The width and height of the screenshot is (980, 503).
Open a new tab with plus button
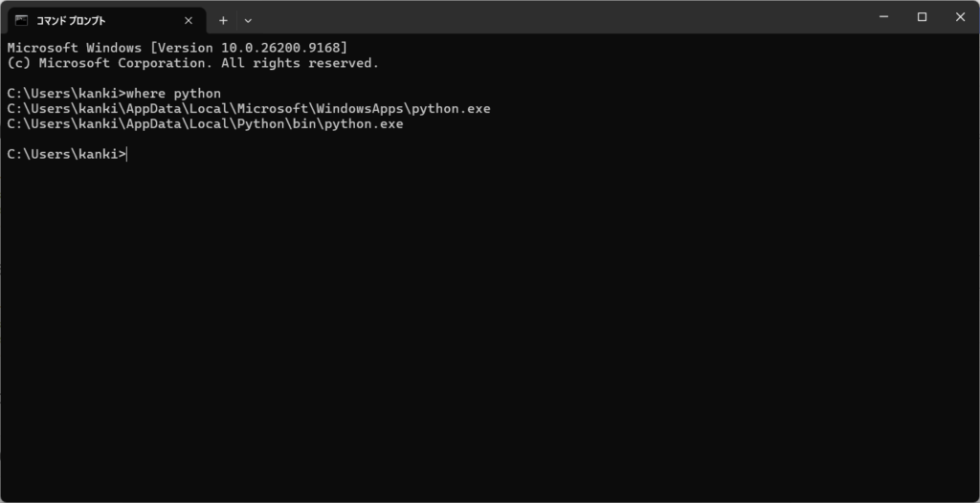click(x=223, y=21)
